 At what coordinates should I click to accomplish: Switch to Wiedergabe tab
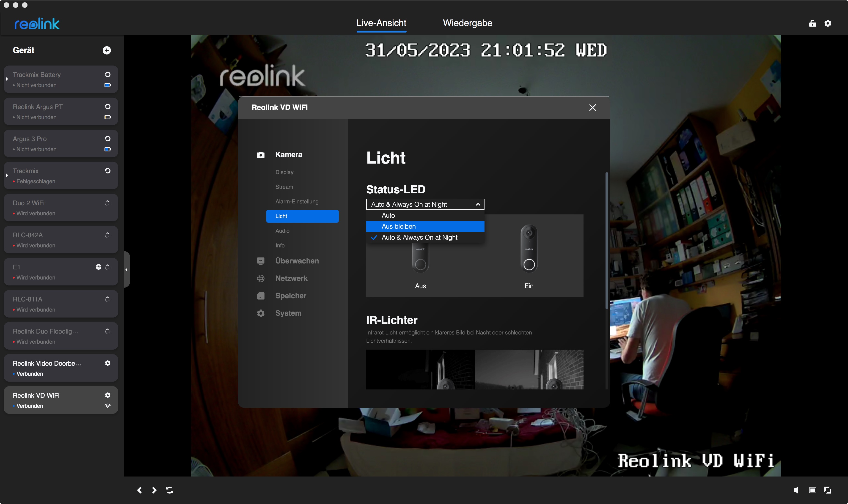pyautogui.click(x=468, y=23)
